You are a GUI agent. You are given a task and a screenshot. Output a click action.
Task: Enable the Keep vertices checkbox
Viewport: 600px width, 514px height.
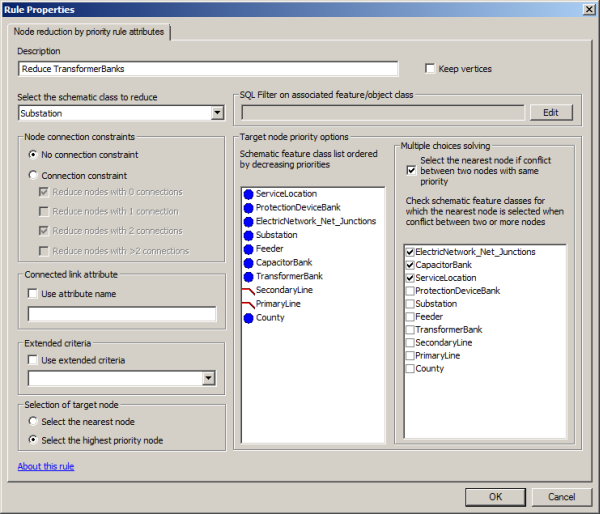point(430,69)
